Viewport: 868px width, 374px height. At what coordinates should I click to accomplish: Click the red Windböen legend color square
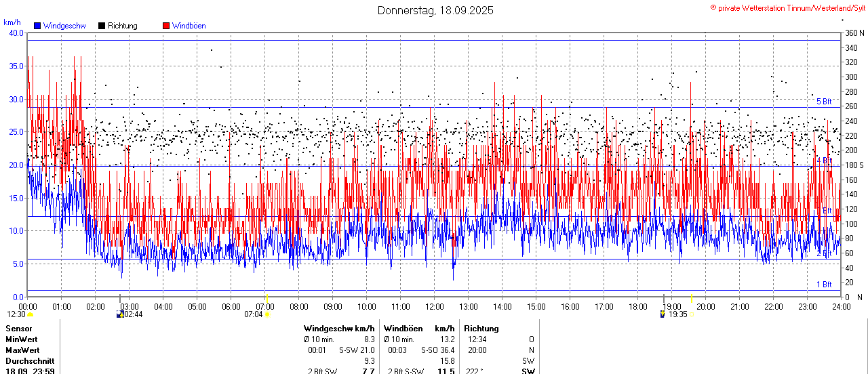pos(166,26)
